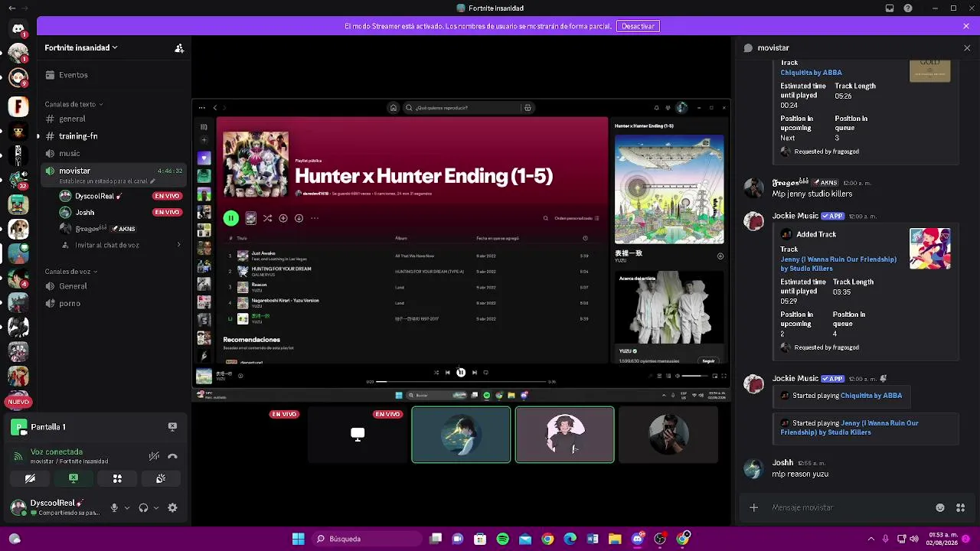Open the soundboard
The height and width of the screenshot is (551, 980).
(x=161, y=478)
